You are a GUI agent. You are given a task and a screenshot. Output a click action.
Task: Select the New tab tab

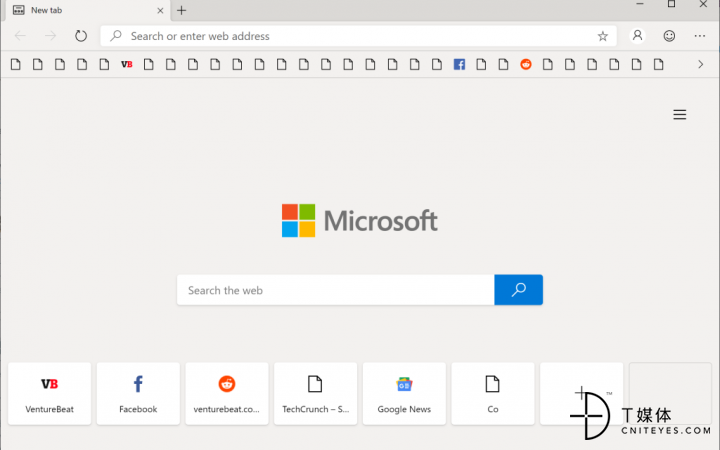(x=87, y=10)
